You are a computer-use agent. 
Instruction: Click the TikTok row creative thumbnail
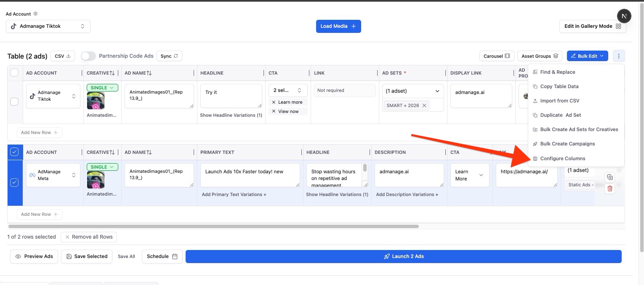pos(96,101)
